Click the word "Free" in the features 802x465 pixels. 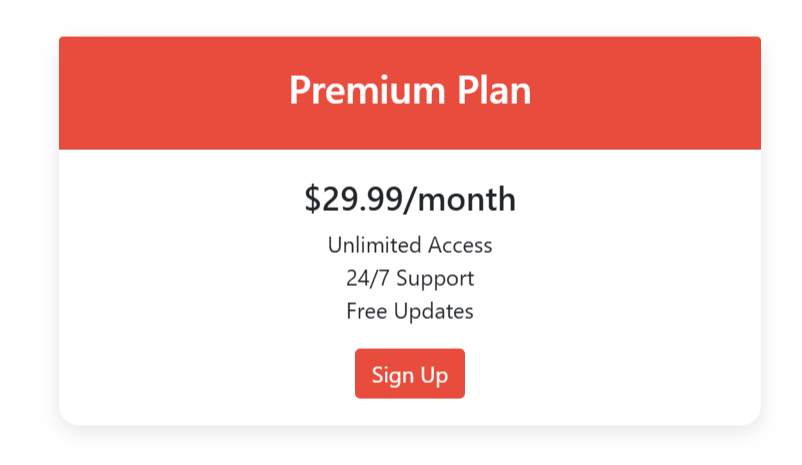[x=366, y=311]
